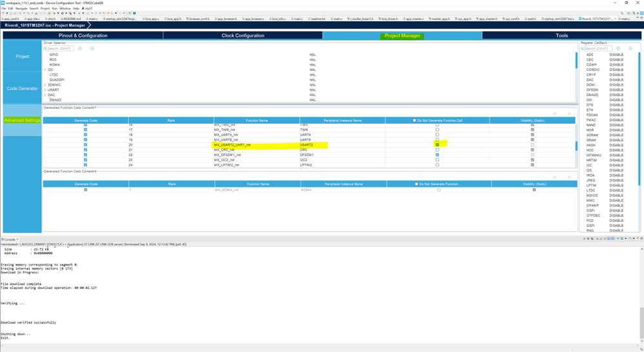This screenshot has width=644, height=352.
Task: Toggle Generate Code checkbox for rank 20 row
Action: tap(85, 145)
